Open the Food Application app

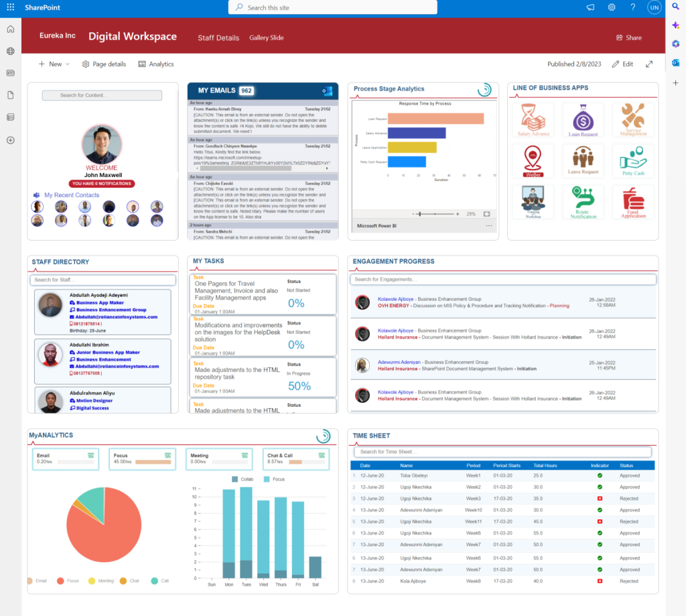633,201
